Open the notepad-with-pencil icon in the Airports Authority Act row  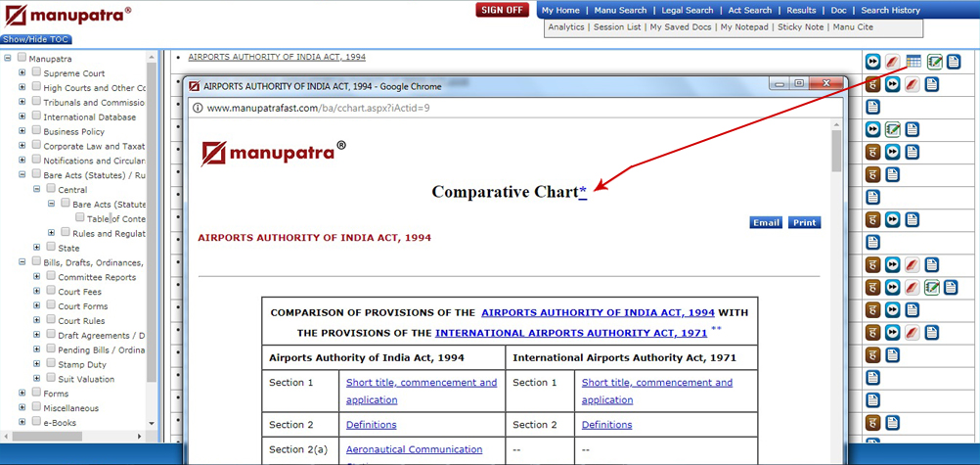[934, 62]
